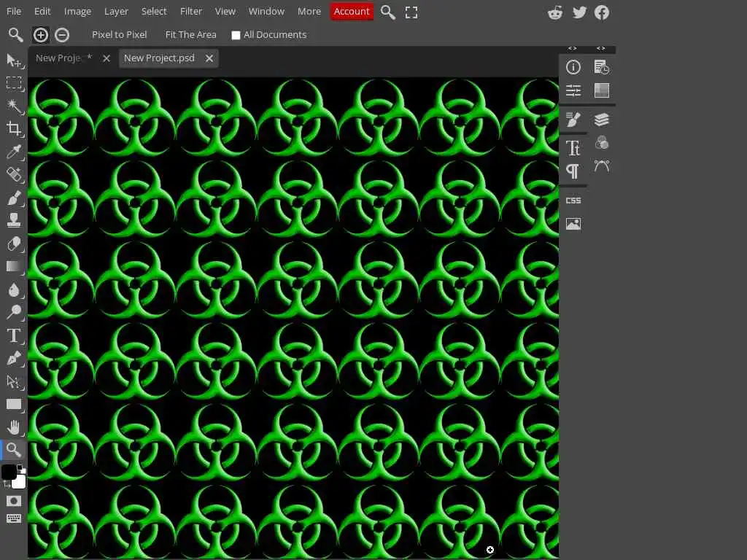Open the Layers panel
Image resolution: width=747 pixels, height=560 pixels.
(x=602, y=120)
